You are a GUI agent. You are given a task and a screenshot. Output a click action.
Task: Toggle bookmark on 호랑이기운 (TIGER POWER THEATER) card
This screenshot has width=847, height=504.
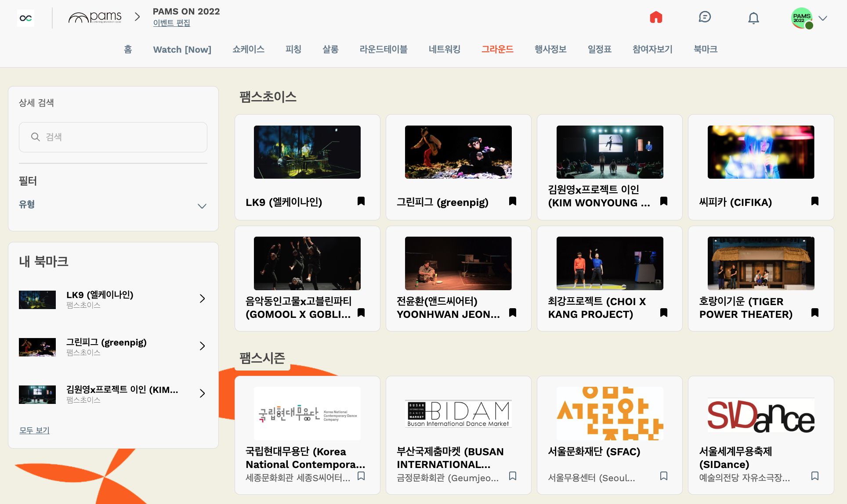point(815,313)
